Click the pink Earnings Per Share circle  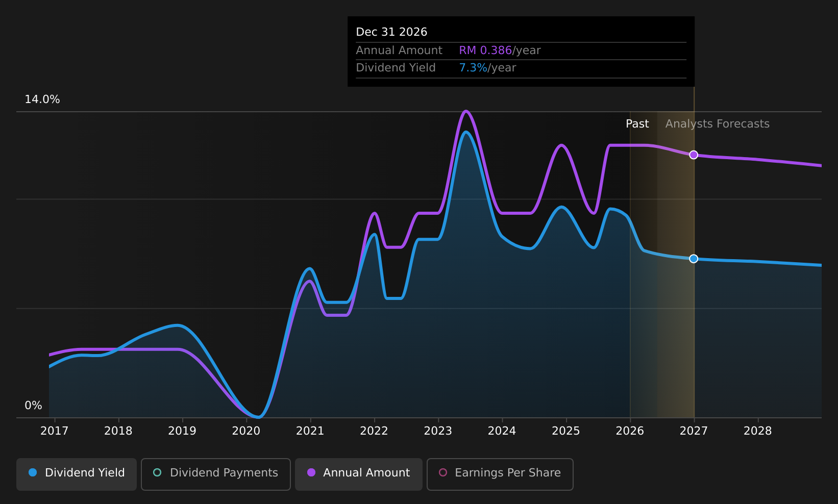click(x=443, y=472)
